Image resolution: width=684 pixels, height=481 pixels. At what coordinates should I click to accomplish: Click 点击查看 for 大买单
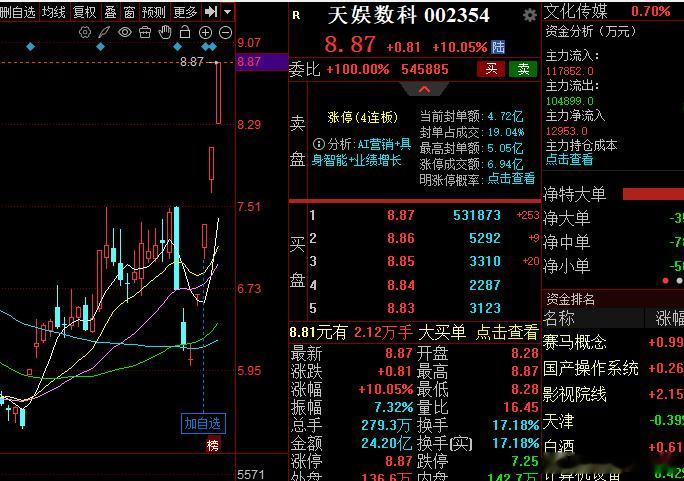pyautogui.click(x=506, y=333)
